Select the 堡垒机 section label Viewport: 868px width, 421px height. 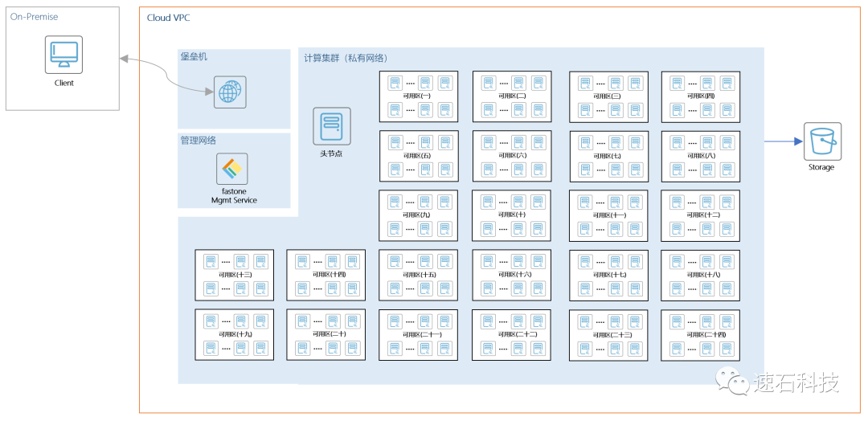(193, 55)
